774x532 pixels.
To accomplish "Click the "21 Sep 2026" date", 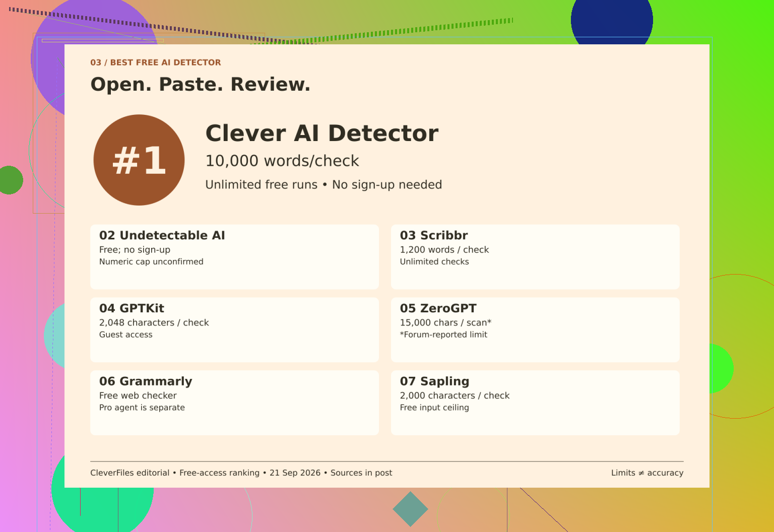I will tap(295, 473).
